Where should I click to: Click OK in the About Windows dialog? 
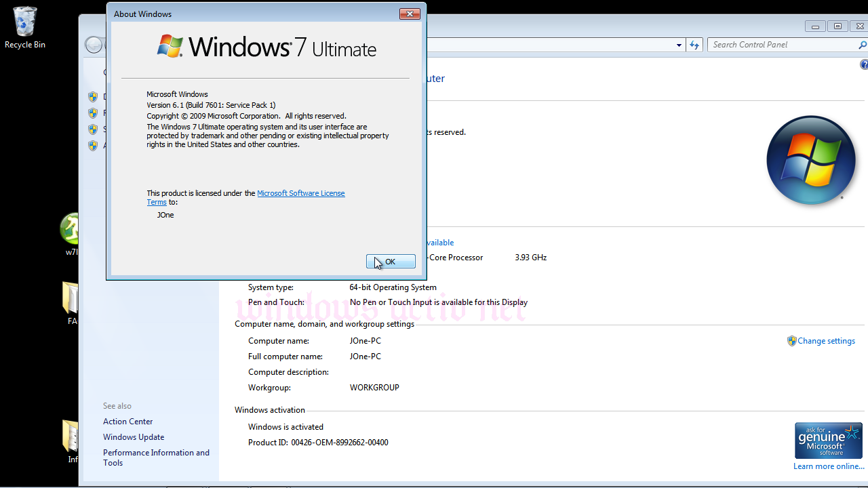(391, 262)
